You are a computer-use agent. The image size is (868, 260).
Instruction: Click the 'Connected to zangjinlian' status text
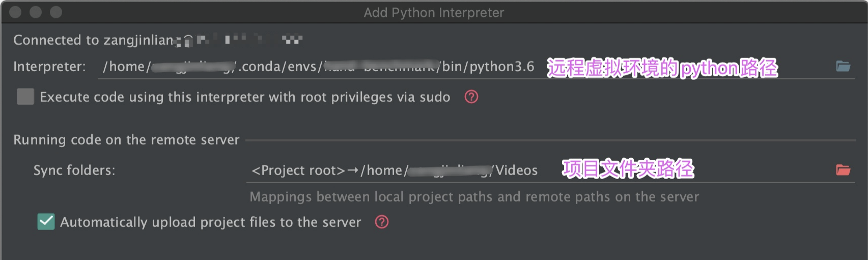click(x=93, y=40)
